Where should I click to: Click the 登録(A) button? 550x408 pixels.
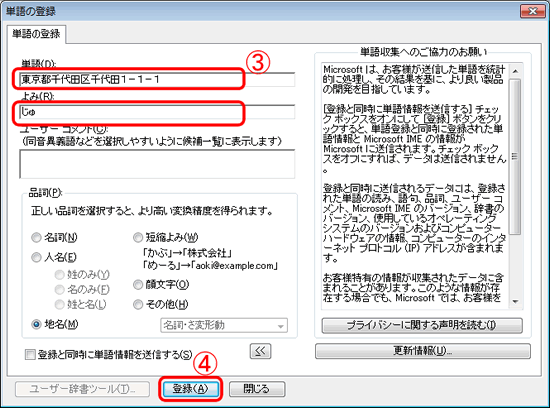pyautogui.click(x=191, y=389)
